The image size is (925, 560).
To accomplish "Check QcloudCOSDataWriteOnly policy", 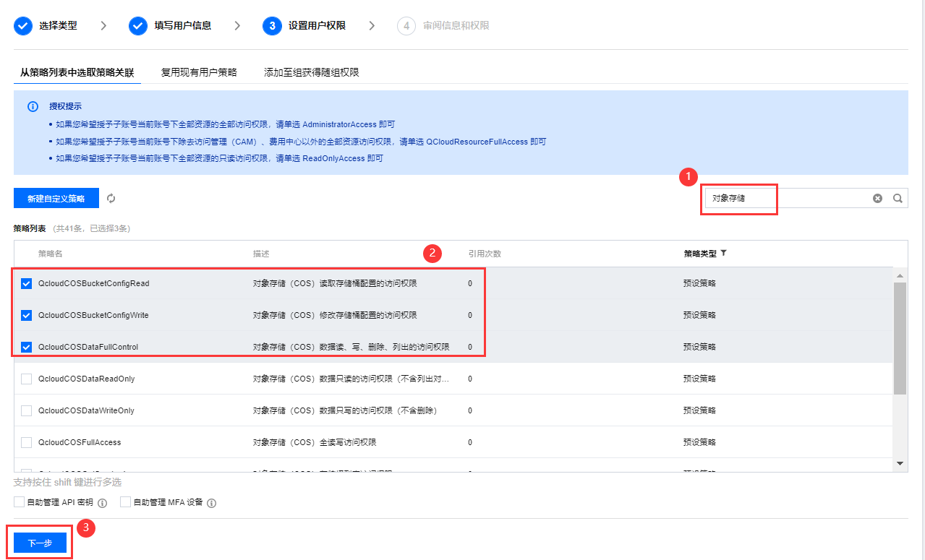I will [26, 410].
